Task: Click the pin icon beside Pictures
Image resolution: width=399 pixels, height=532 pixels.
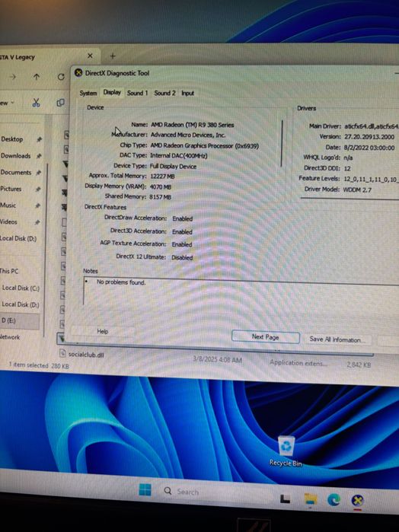Action: [x=38, y=189]
